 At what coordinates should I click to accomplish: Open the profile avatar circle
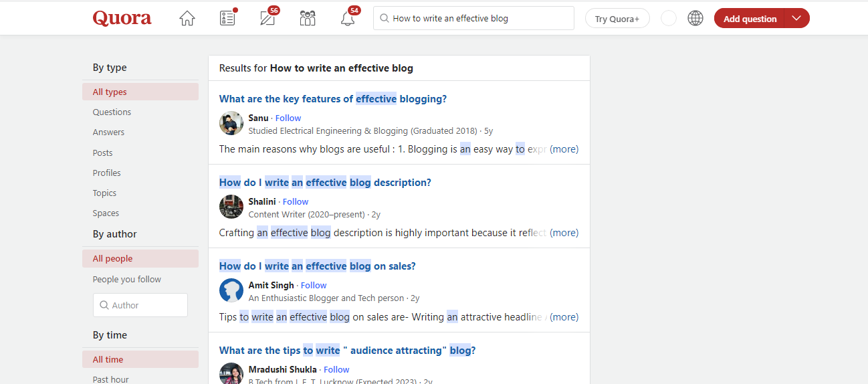pos(669,18)
